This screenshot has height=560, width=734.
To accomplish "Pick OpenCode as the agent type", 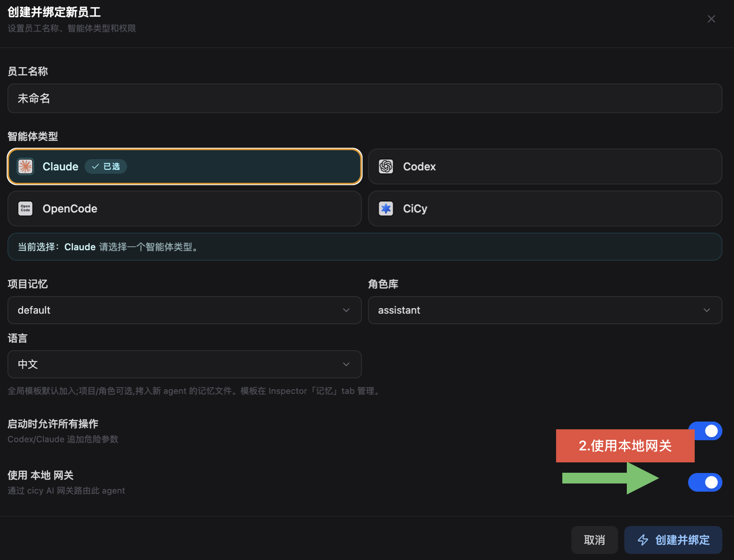I will (x=185, y=208).
